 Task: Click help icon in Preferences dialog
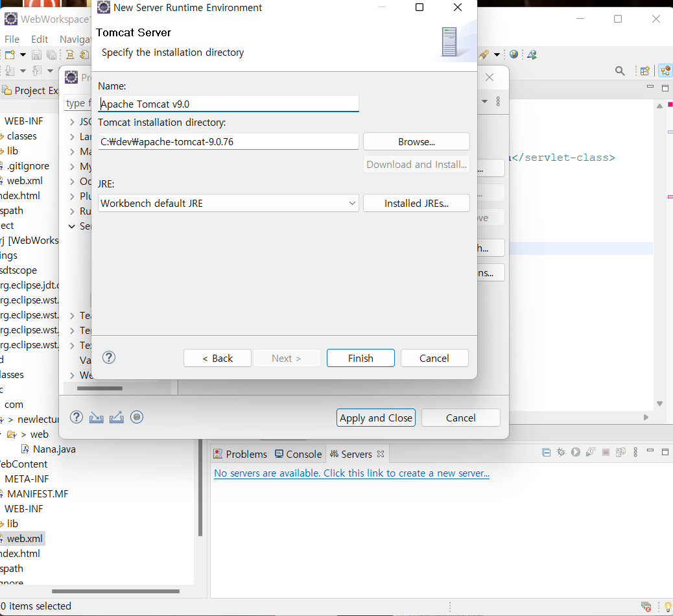pyautogui.click(x=77, y=417)
